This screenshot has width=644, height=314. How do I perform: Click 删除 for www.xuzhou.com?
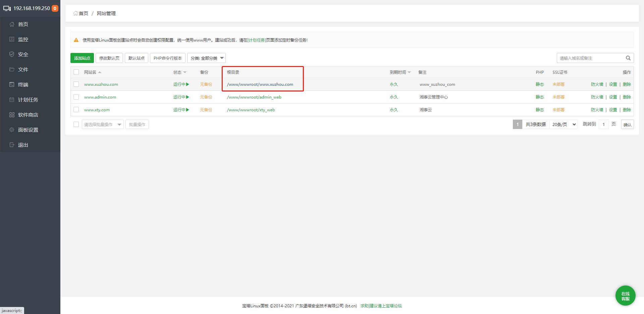tap(627, 84)
